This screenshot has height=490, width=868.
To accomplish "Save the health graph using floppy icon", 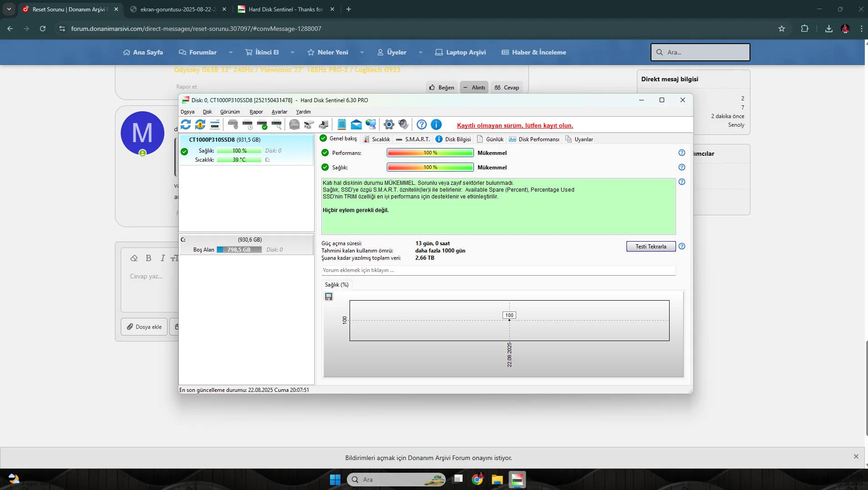I will pos(329,297).
